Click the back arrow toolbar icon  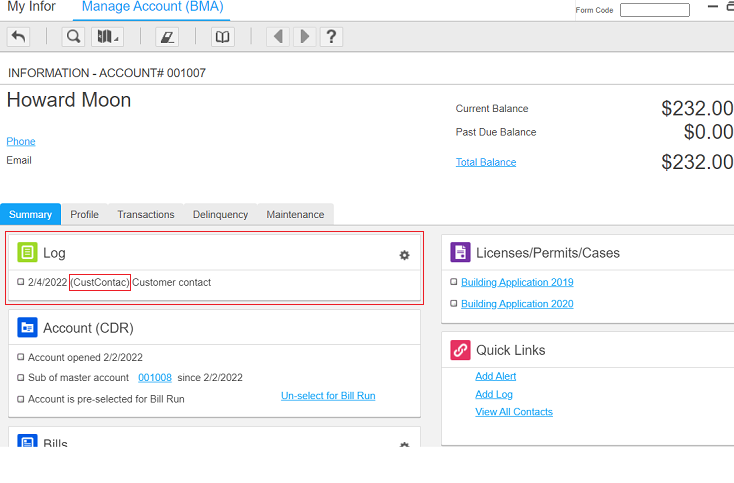(18, 37)
